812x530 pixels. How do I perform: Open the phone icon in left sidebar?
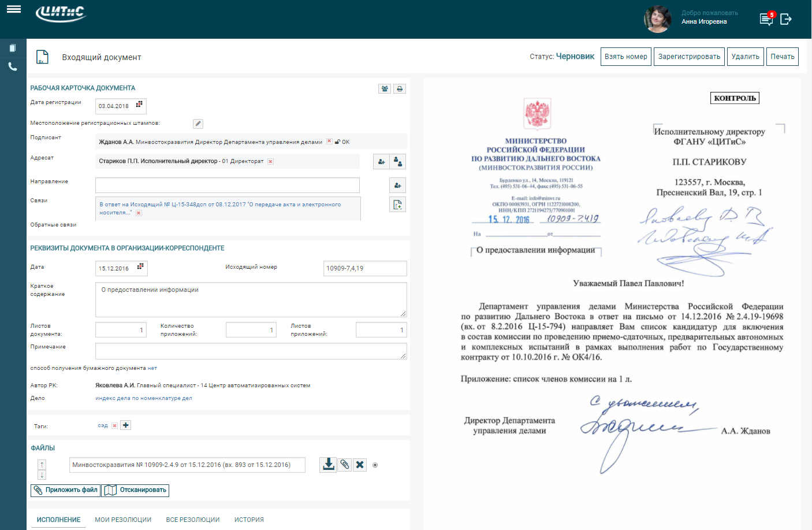click(13, 67)
